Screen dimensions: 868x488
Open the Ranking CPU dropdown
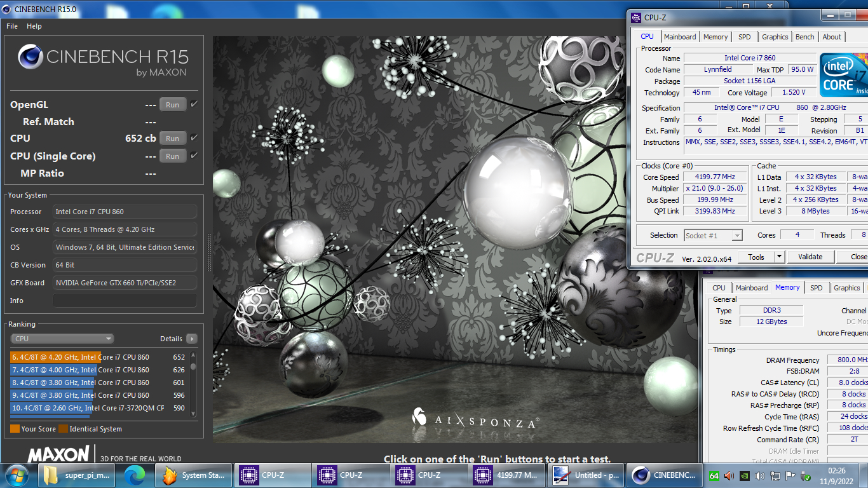coord(62,339)
